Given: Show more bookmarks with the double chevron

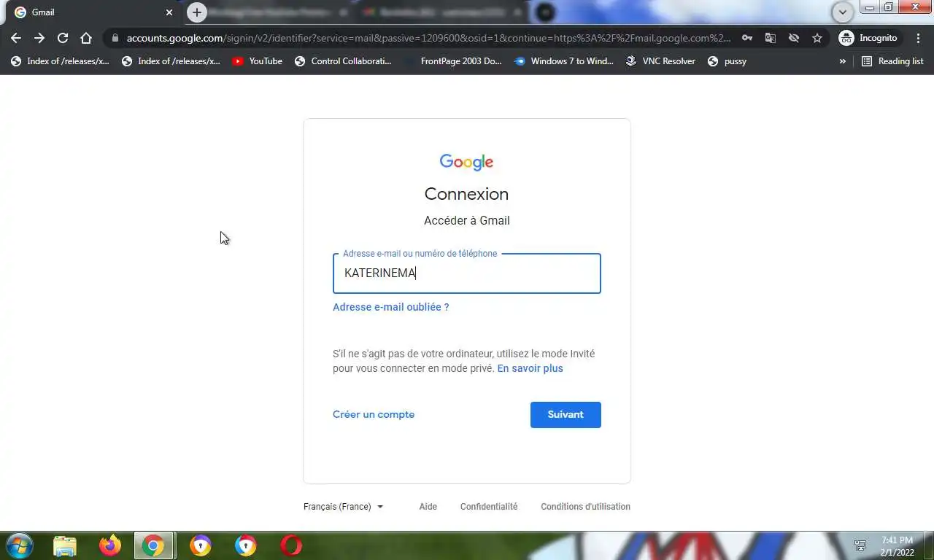Looking at the screenshot, I should coord(843,61).
